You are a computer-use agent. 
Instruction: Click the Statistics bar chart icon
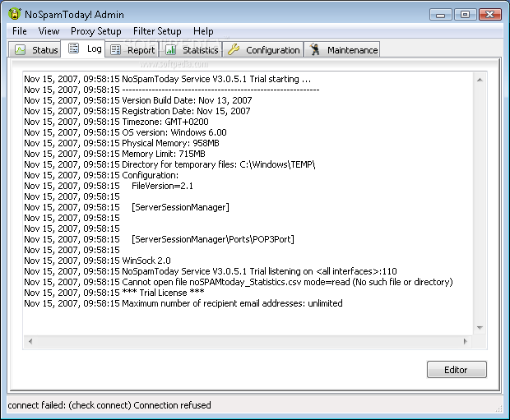171,50
